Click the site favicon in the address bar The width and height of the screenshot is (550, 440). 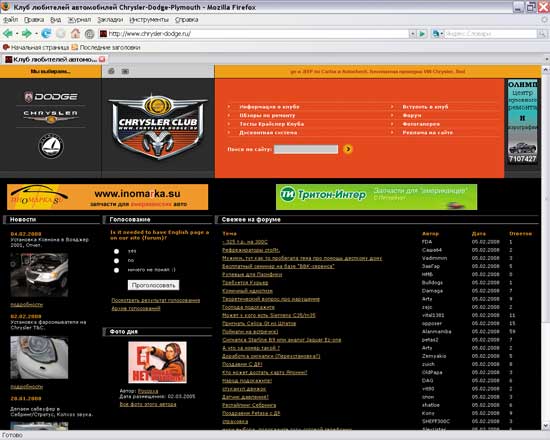click(103, 34)
